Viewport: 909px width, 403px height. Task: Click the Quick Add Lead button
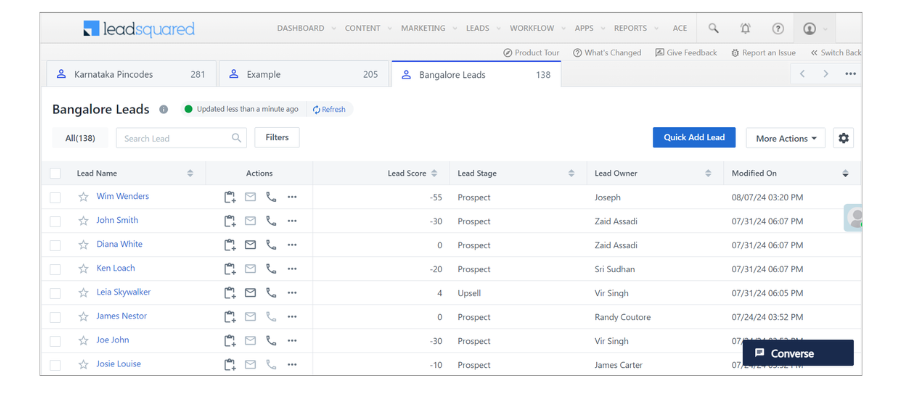click(x=694, y=138)
